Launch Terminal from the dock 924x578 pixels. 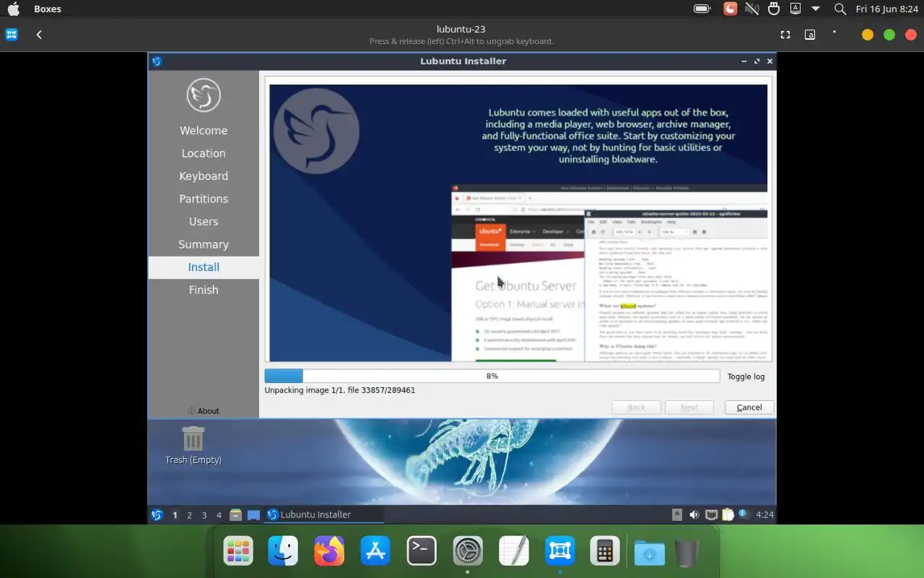tap(422, 551)
